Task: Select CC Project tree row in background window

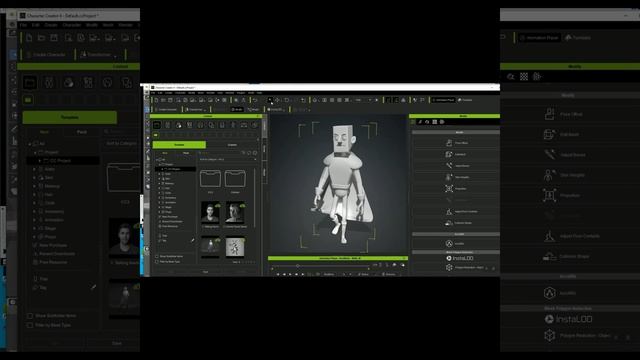Action: coord(63,161)
